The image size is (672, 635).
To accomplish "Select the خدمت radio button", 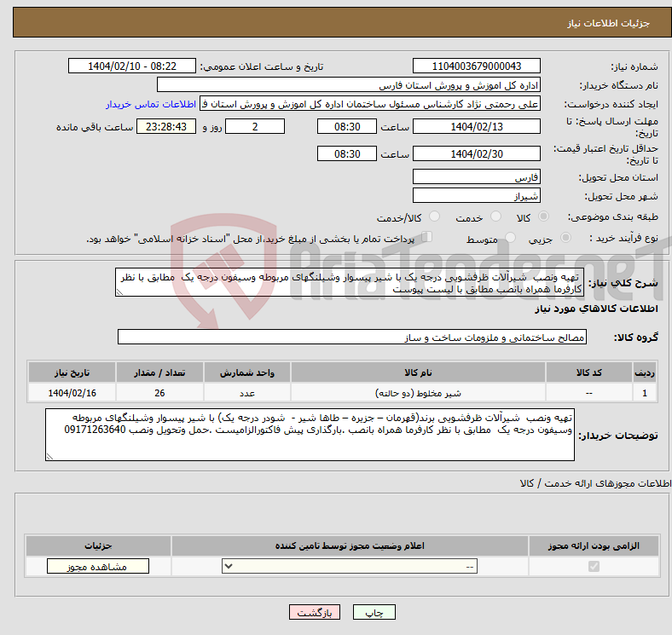I will (x=495, y=216).
